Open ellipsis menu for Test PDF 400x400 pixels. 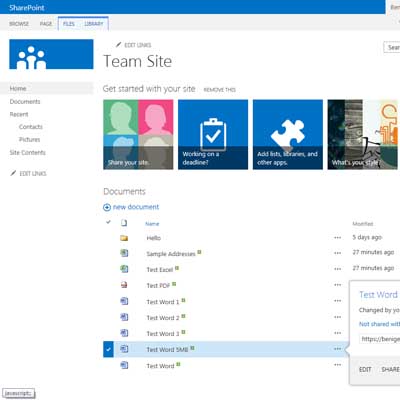[337, 285]
